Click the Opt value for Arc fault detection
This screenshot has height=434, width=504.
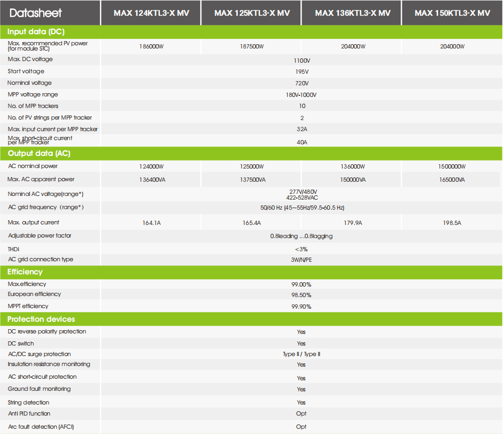click(301, 427)
